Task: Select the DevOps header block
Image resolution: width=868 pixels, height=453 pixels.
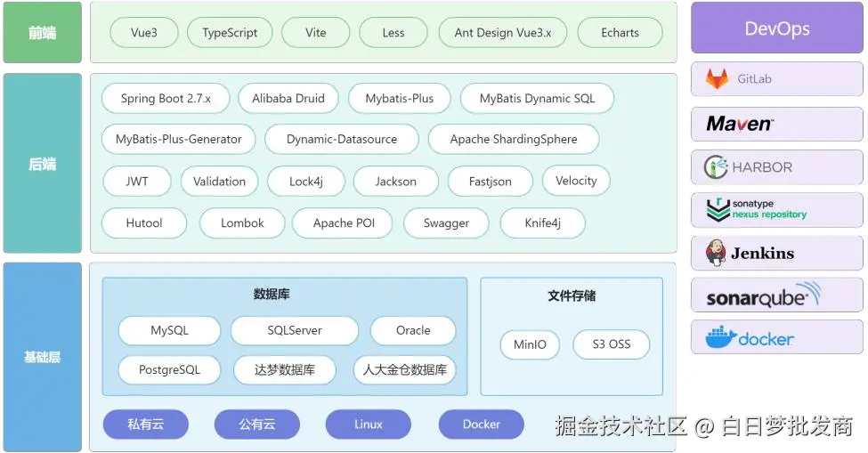Action: click(776, 28)
